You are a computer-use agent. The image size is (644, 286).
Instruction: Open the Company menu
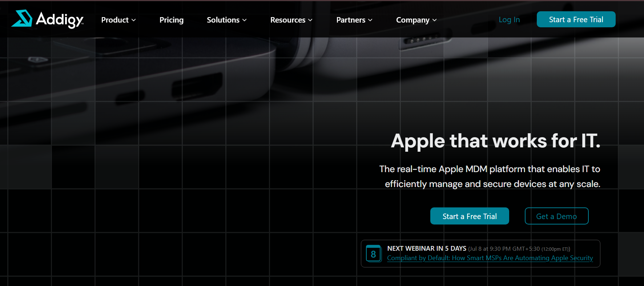click(413, 20)
